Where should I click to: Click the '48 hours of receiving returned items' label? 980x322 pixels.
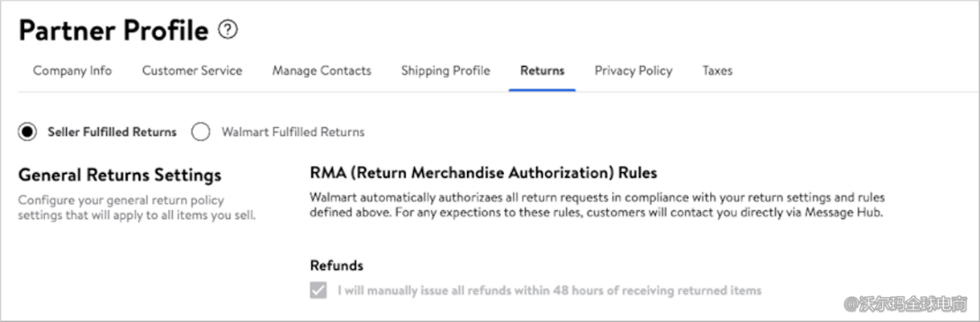(549, 290)
